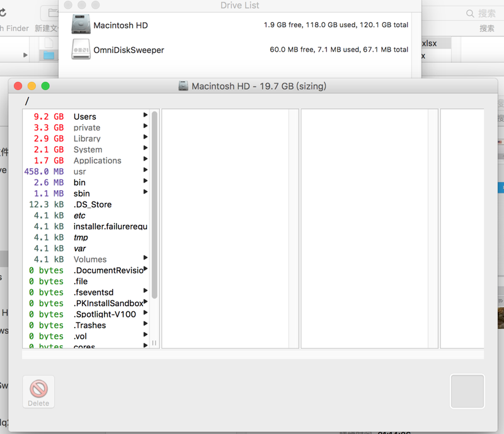
Task: Select the Volumes row
Action: 86,259
